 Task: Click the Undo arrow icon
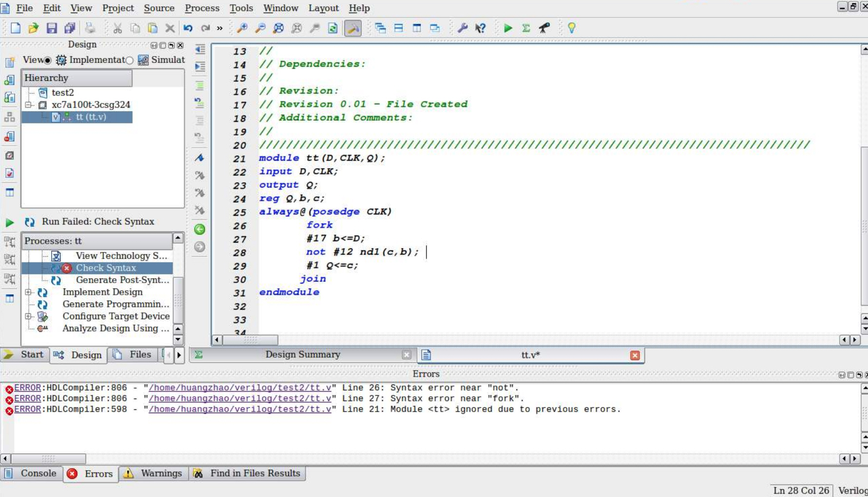tap(188, 28)
